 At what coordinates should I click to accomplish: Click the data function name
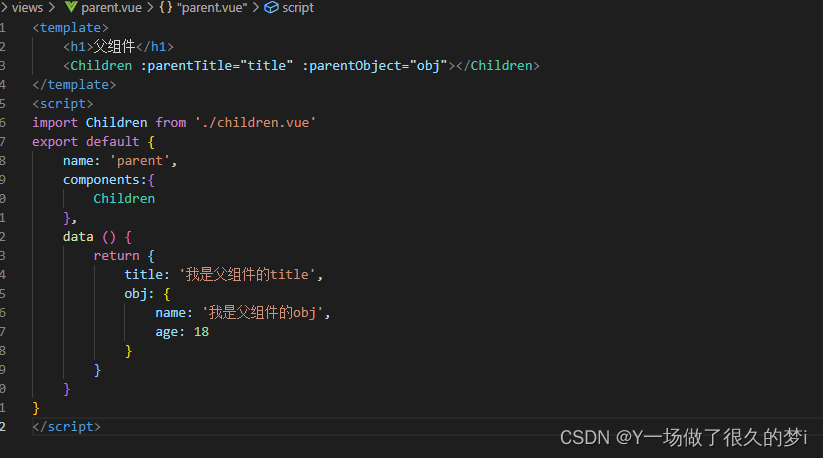click(x=78, y=237)
